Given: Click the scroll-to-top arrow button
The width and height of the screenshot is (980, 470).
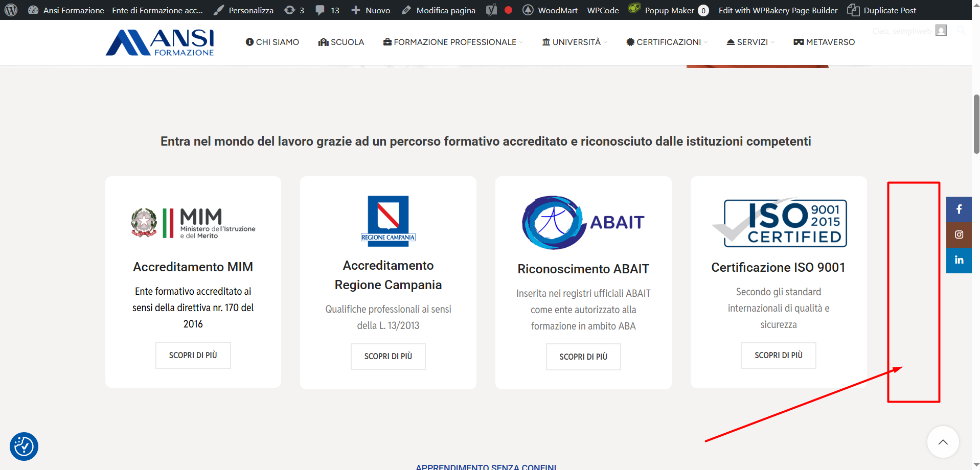Looking at the screenshot, I should [x=943, y=442].
